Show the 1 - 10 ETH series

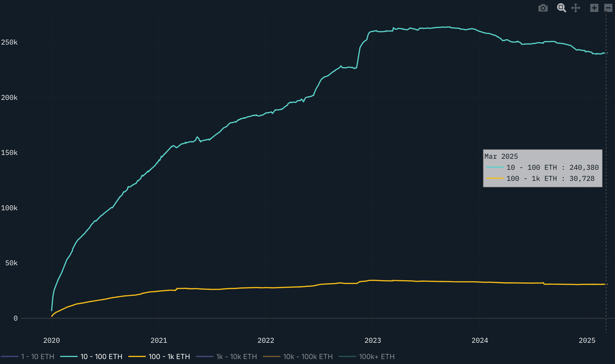coord(38,356)
